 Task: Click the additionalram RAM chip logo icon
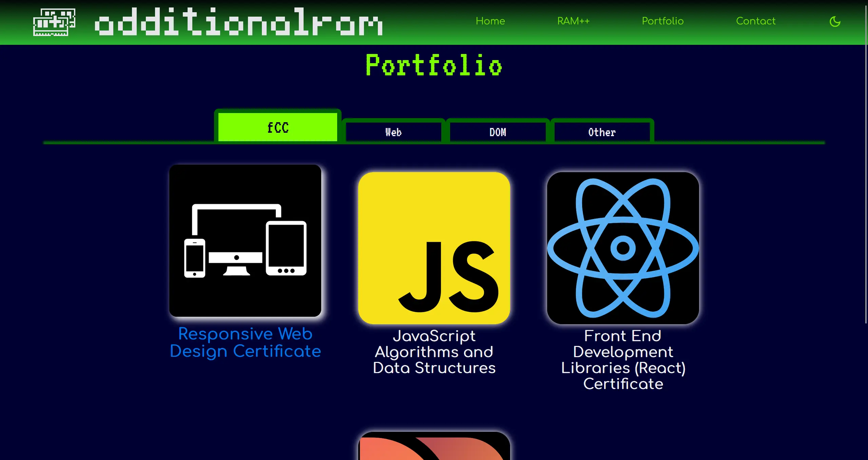54,22
